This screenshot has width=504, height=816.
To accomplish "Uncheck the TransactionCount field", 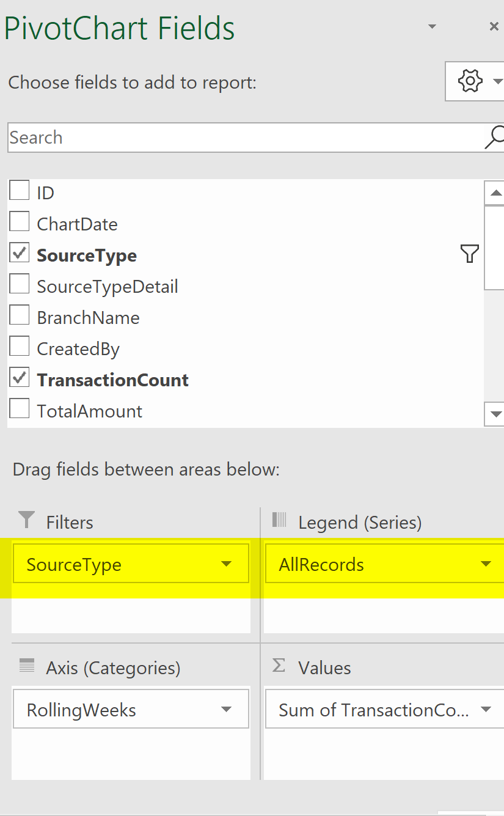I will click(20, 378).
